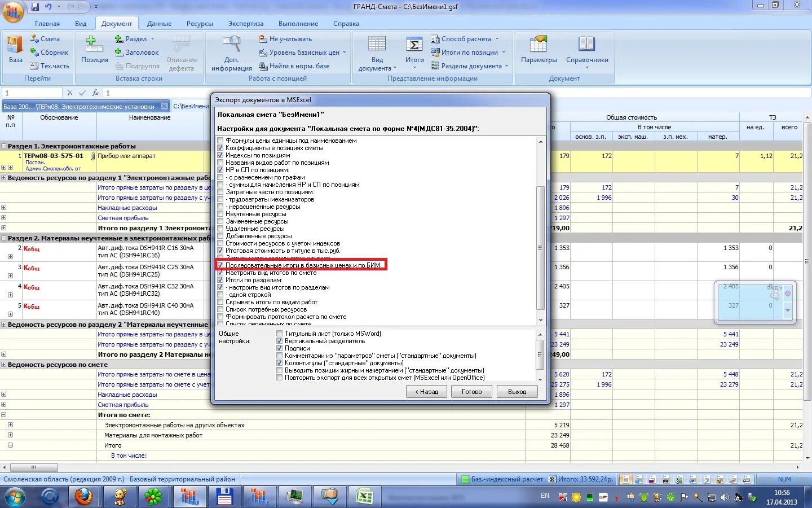The width and height of the screenshot is (812, 508).
Task: Open Параметры of the document
Action: pos(539,50)
